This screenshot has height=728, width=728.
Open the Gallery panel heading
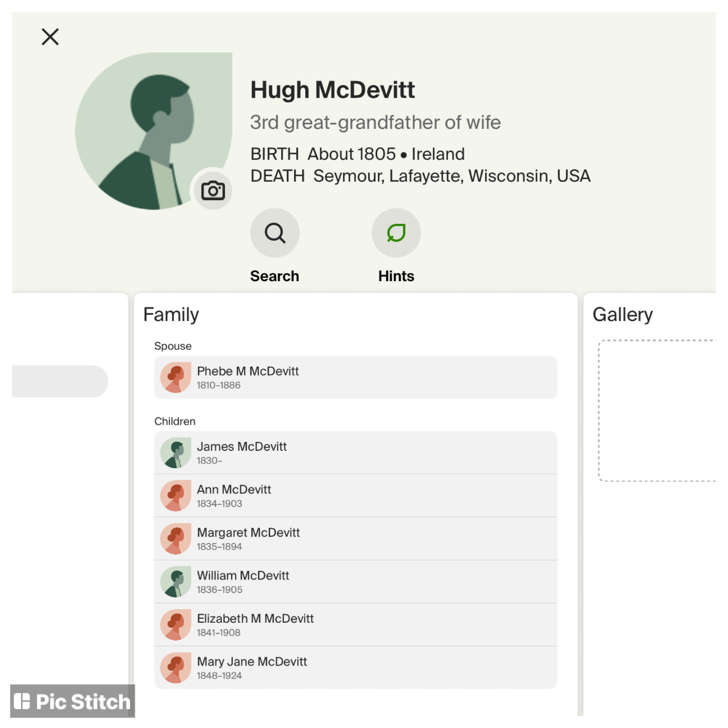[x=622, y=315]
